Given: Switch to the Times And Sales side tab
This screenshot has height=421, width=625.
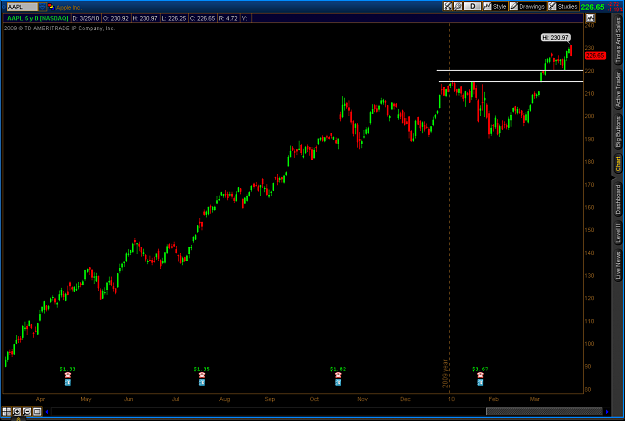Looking at the screenshot, I should [x=618, y=40].
